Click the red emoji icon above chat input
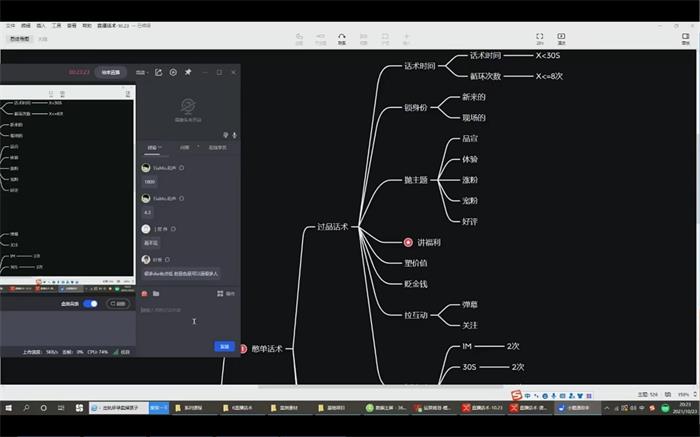 145,294
